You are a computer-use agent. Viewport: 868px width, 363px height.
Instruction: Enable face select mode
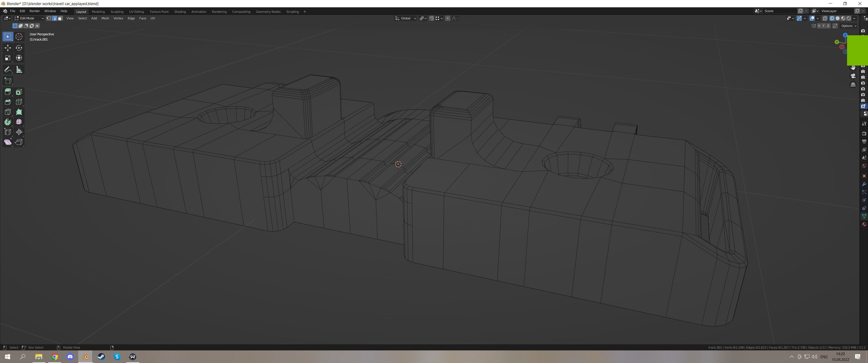[x=60, y=18]
